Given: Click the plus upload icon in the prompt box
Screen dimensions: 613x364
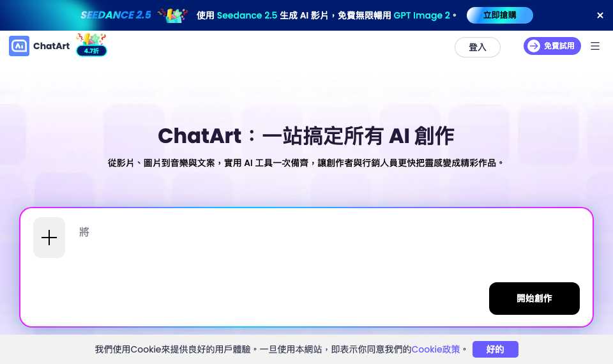Looking at the screenshot, I should (x=49, y=238).
